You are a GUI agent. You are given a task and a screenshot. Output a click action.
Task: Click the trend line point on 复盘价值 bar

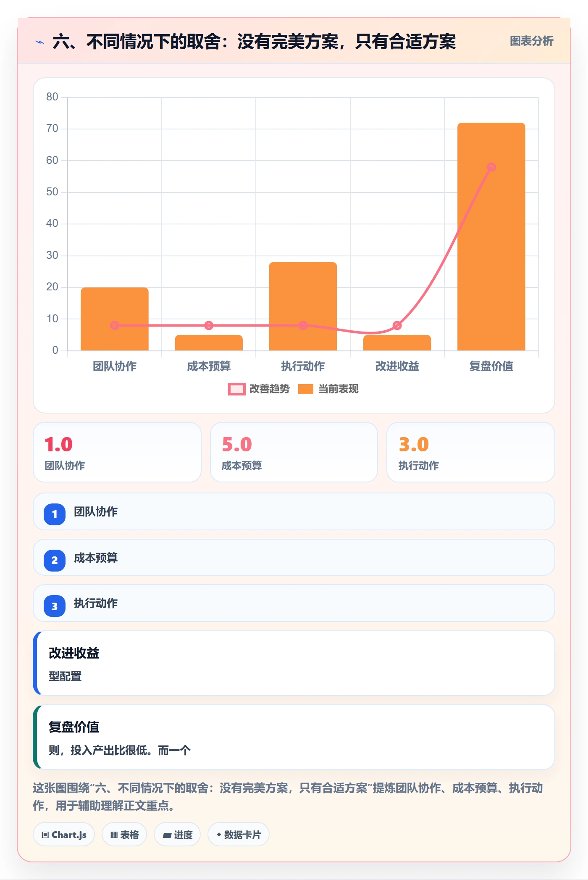coord(491,167)
